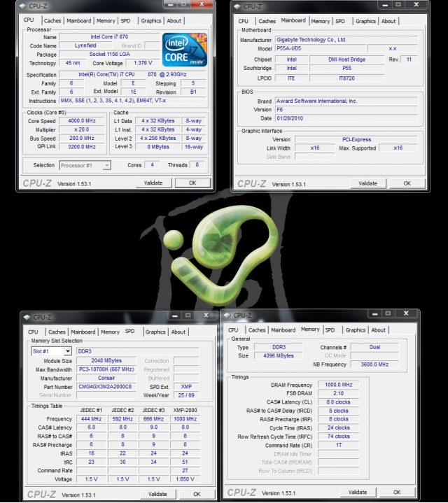Click CPU-Z app icon in top-left window title
Viewport: 448px width, 503px height.
23,6
